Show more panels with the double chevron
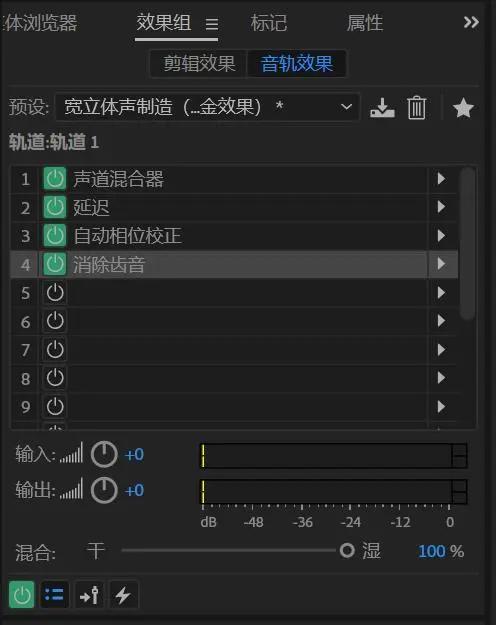Image resolution: width=496 pixels, height=625 pixels. [471, 22]
